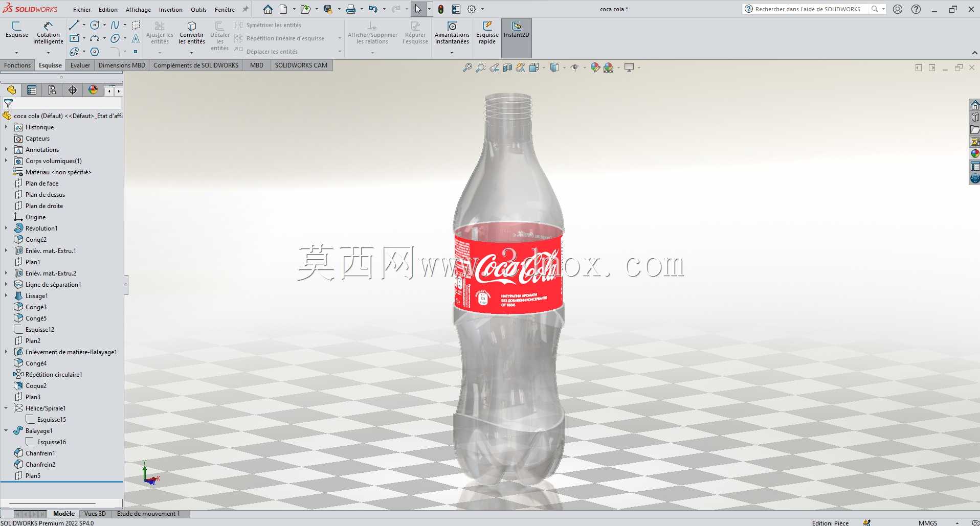Image resolution: width=980 pixels, height=526 pixels.
Task: Collapse the Hélice/Spirale1 node
Action: [6, 408]
